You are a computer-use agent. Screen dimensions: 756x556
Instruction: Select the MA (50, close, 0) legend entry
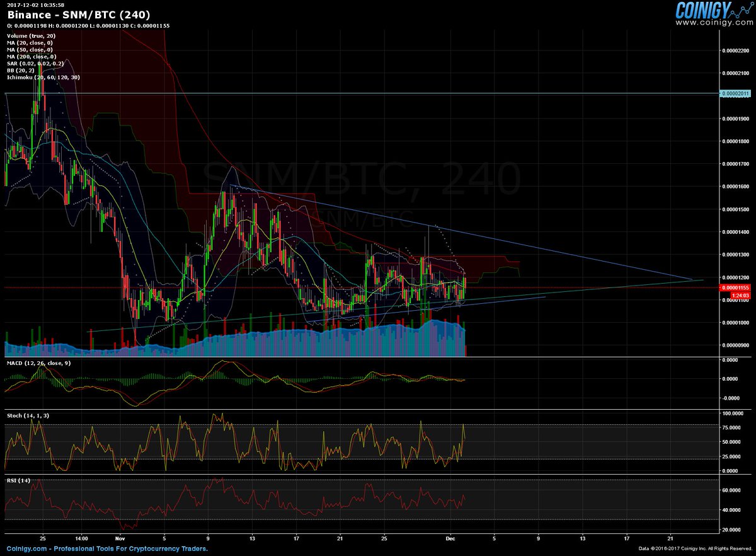point(31,50)
